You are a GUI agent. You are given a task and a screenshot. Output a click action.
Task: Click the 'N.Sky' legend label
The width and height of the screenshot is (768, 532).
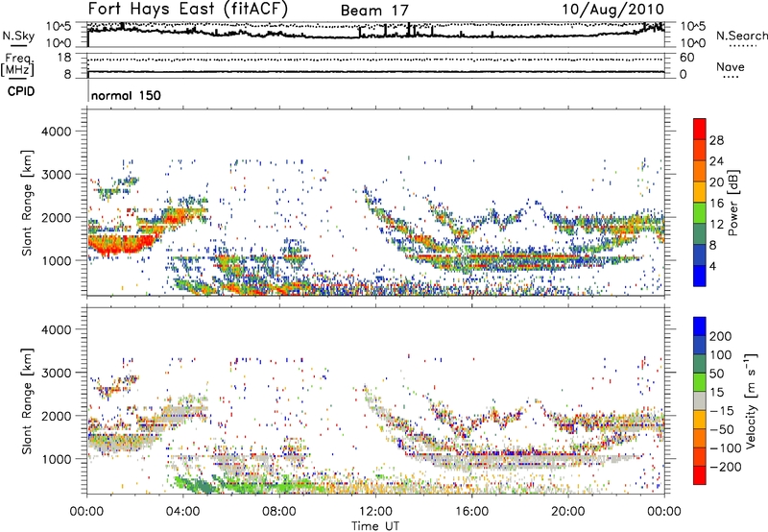point(18,36)
